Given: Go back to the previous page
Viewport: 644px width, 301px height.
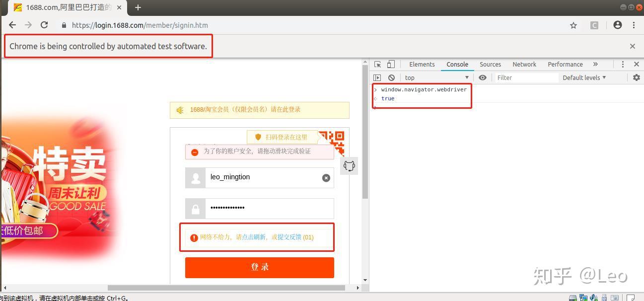Looking at the screenshot, I should [12, 25].
